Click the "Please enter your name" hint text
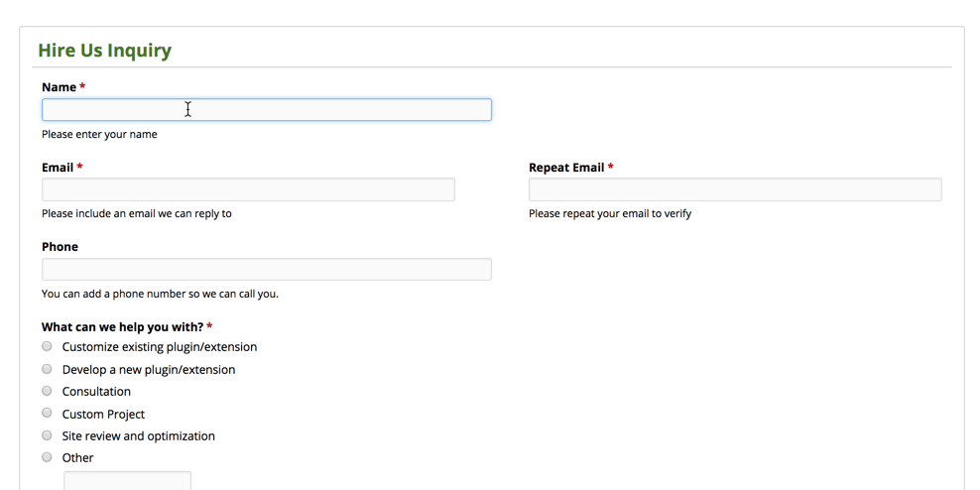 (x=99, y=135)
